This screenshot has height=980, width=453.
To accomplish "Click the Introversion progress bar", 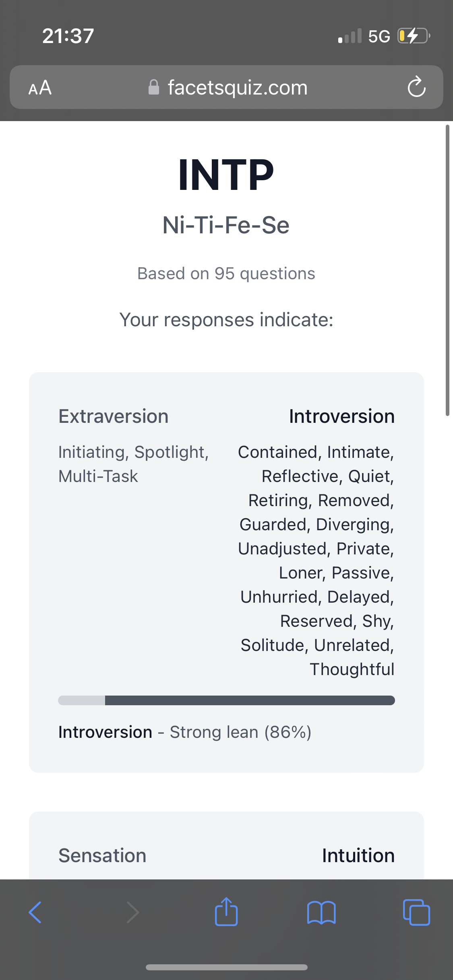I will 226,700.
